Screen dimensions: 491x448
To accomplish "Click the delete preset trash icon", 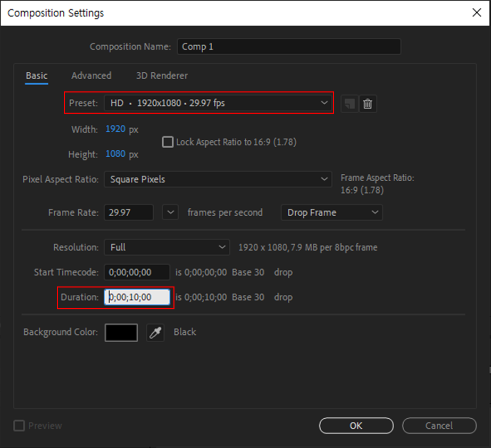I will click(368, 104).
